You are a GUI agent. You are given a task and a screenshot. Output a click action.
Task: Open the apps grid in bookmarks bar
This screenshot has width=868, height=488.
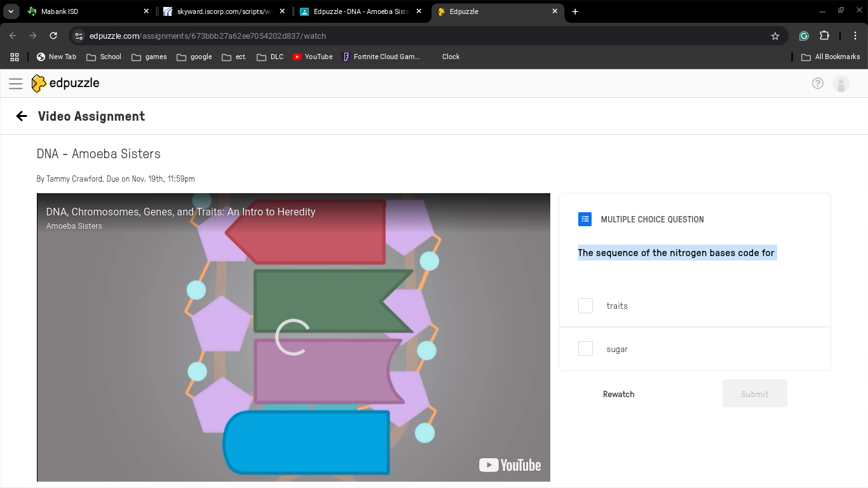(x=15, y=57)
